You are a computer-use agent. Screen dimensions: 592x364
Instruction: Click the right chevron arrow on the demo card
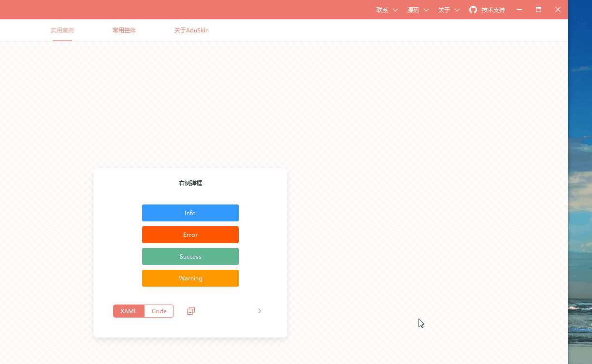260,311
